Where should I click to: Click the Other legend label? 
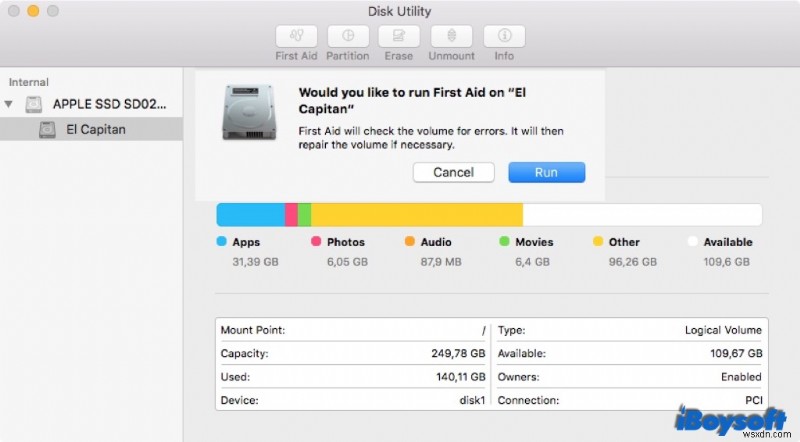point(624,242)
